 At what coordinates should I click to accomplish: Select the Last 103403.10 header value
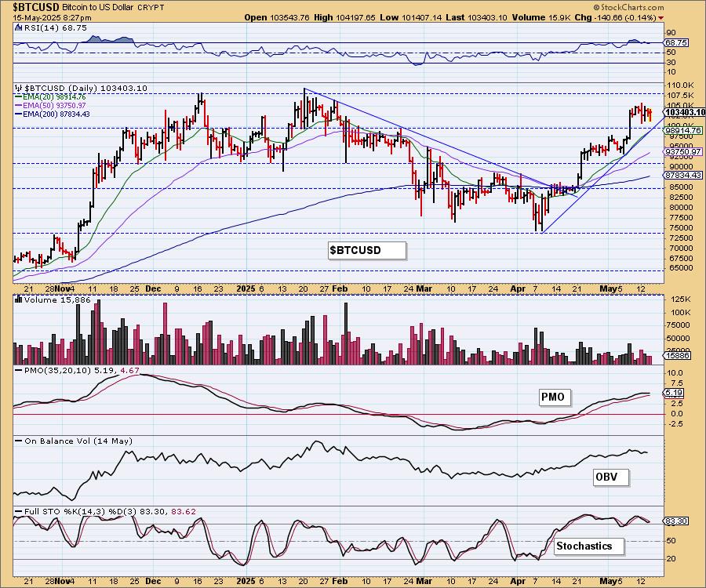[x=476, y=17]
